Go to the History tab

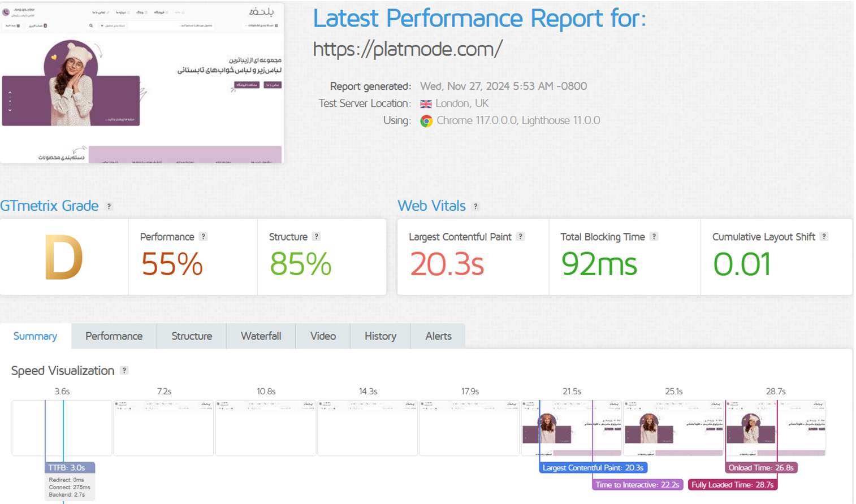[x=380, y=336]
